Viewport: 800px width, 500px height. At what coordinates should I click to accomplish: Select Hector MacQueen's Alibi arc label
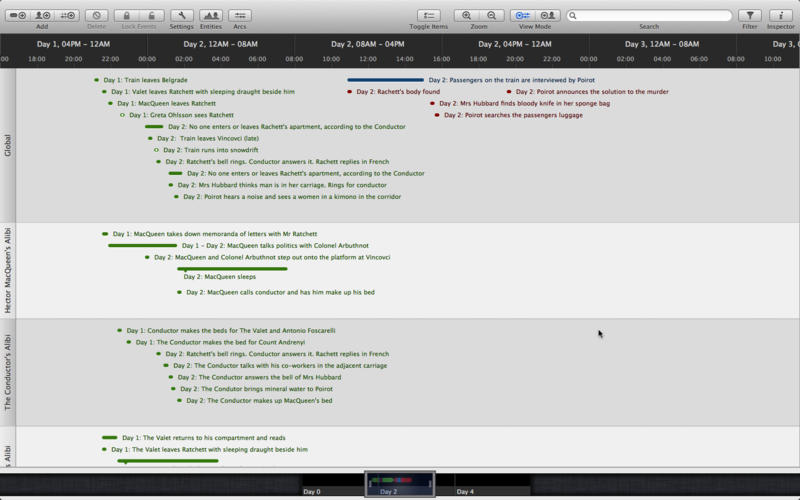[8, 271]
